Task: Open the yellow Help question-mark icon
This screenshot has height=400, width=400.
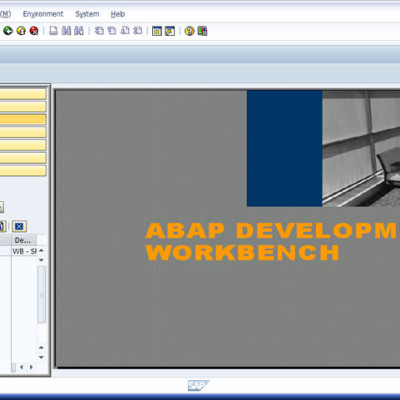Action: (189, 31)
